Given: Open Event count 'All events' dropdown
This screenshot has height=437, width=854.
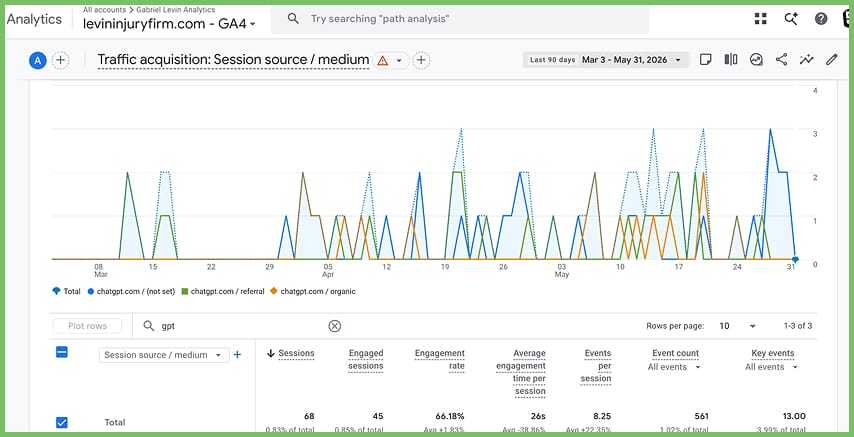Looking at the screenshot, I should tap(674, 367).
